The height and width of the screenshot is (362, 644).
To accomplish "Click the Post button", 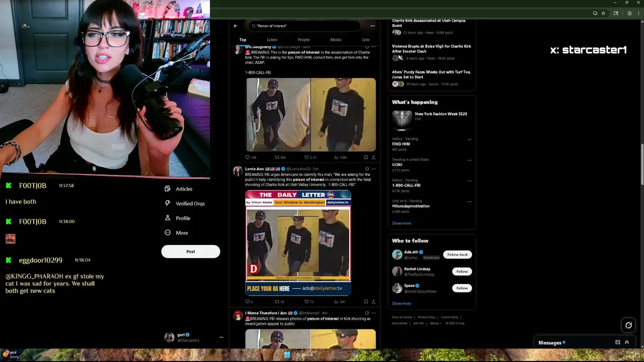I will 191,251.
